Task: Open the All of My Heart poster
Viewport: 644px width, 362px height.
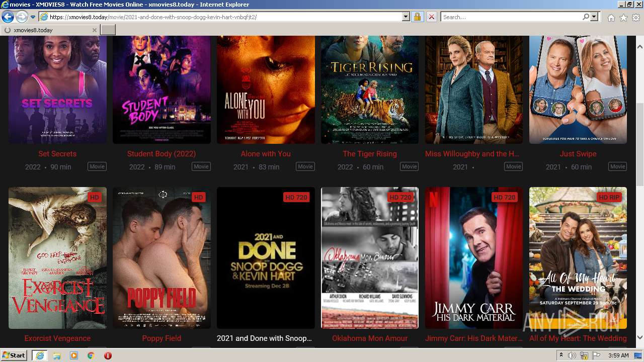Action: pos(578,258)
